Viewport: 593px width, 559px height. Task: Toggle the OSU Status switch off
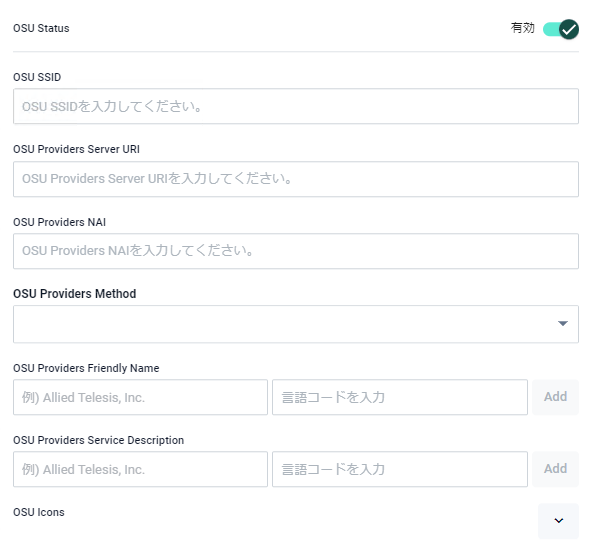560,29
